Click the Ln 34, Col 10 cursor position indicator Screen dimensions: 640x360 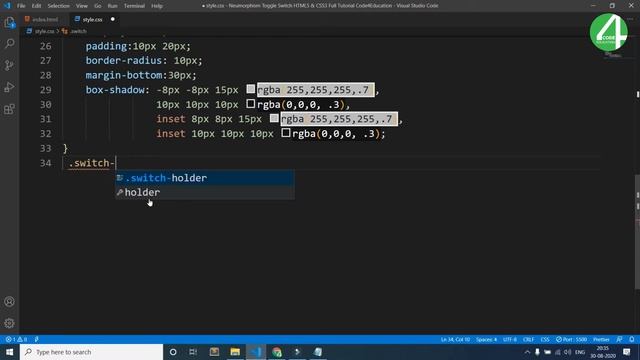click(455, 339)
